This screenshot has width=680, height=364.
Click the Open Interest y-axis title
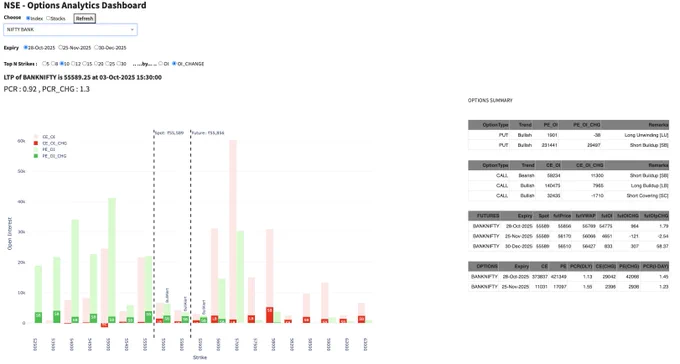(x=10, y=233)
